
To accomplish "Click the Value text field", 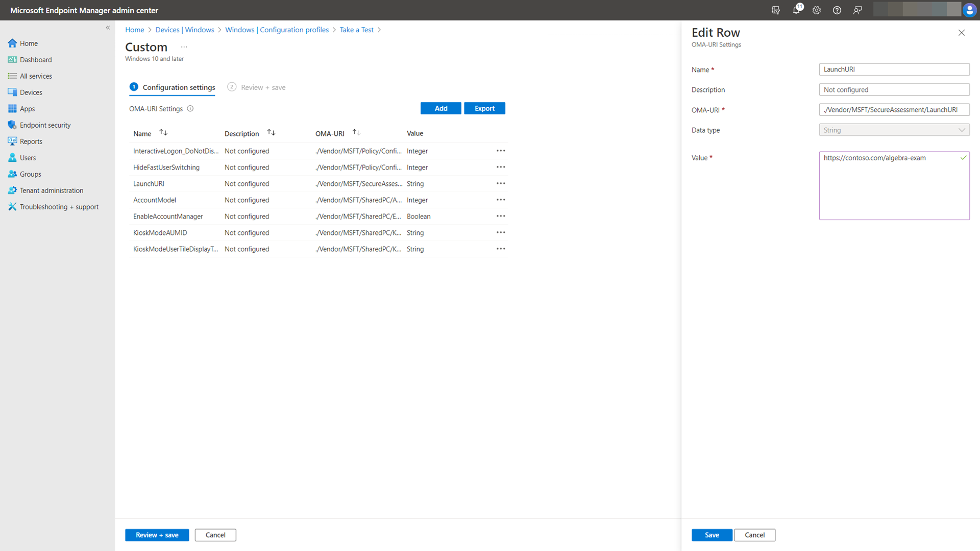I will pyautogui.click(x=893, y=185).
